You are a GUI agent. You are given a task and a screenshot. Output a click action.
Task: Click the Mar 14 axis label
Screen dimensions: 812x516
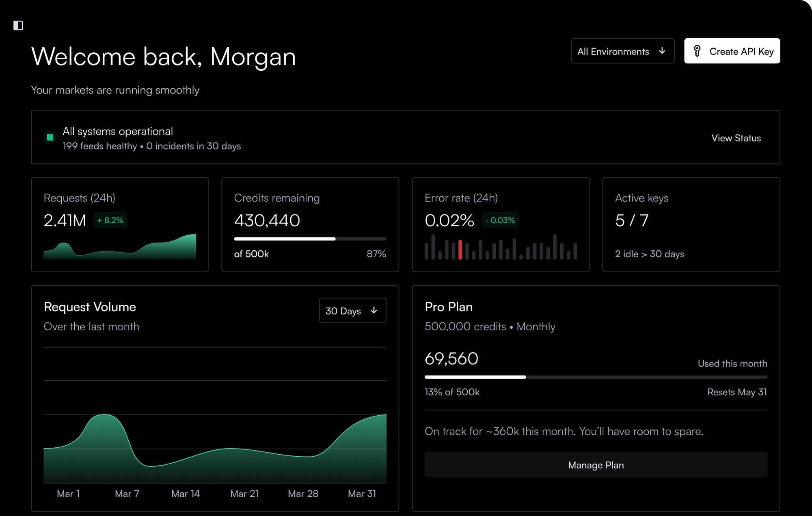point(186,494)
